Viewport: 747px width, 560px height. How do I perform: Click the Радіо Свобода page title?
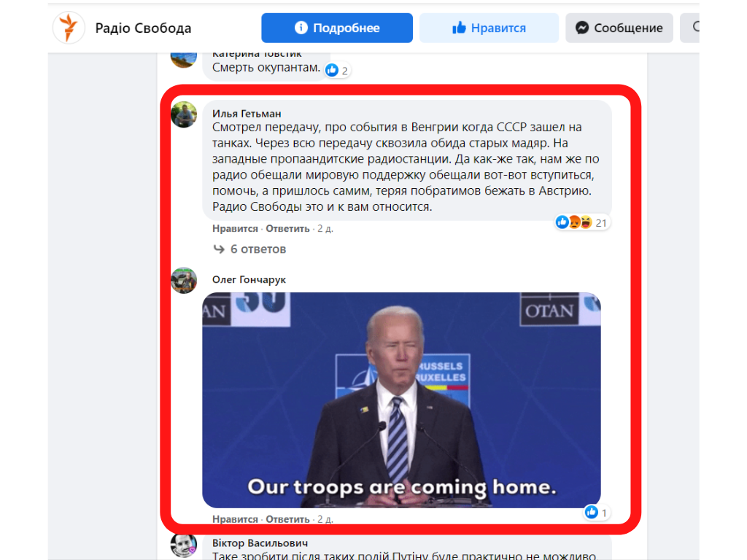coord(143,28)
